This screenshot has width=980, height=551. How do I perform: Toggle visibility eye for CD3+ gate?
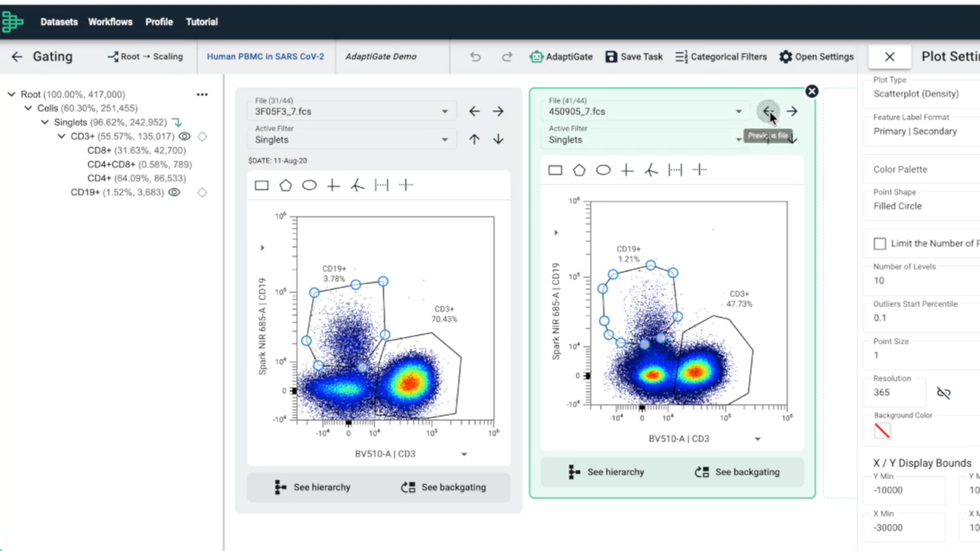coord(185,136)
